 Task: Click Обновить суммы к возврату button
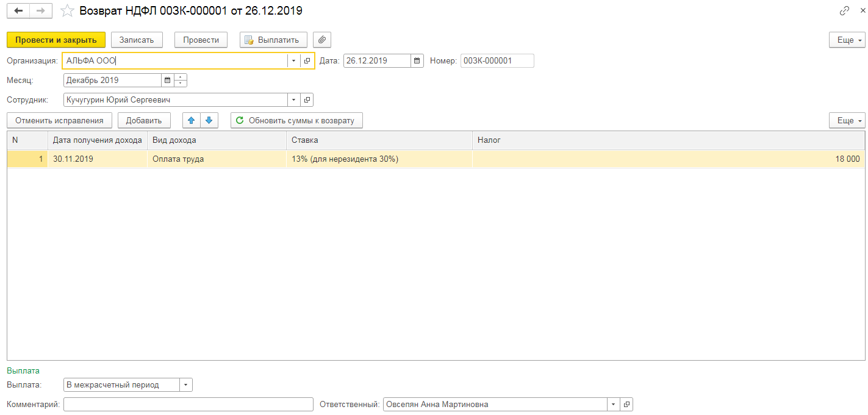[x=296, y=120]
